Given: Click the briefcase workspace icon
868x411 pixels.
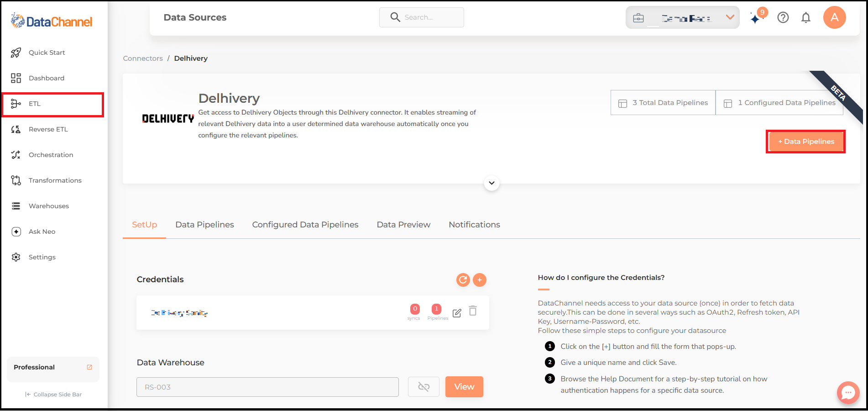Looking at the screenshot, I should [638, 18].
